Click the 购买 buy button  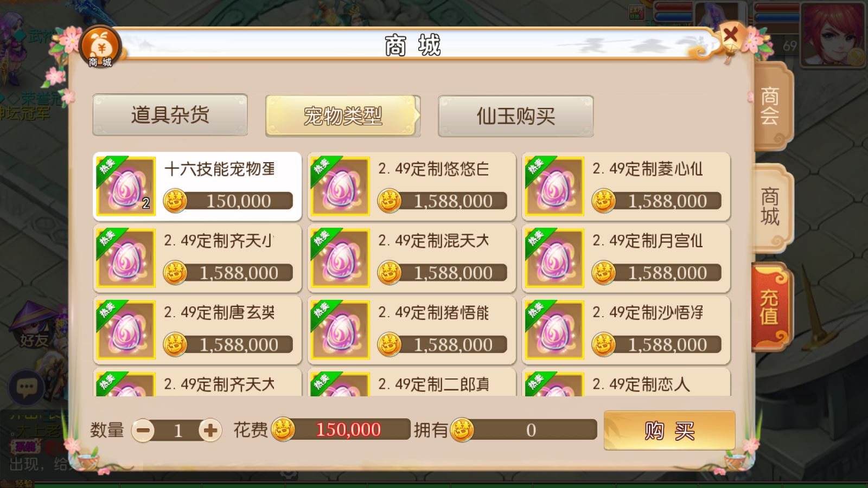point(669,431)
